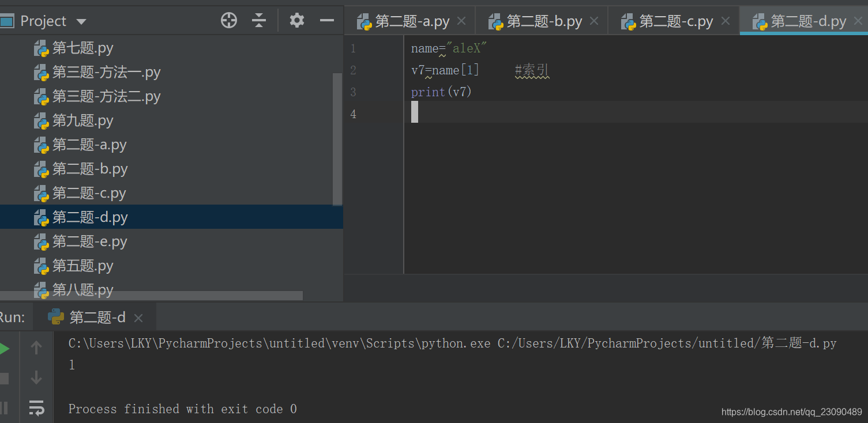Click green Rerun button in Run panel
This screenshot has height=423, width=868.
click(4, 349)
